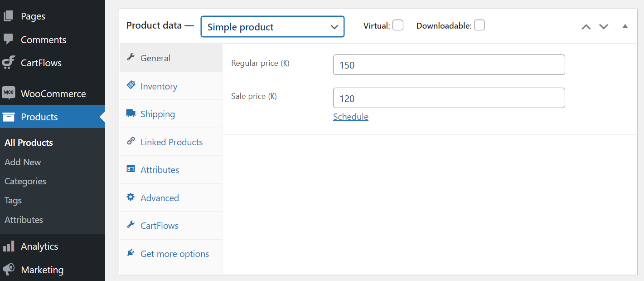Click the WooCommerce logo icon
The height and width of the screenshot is (281, 644).
pos(8,94)
